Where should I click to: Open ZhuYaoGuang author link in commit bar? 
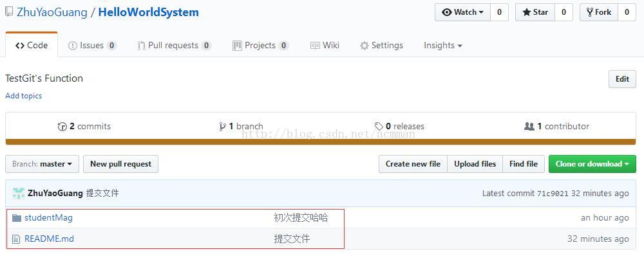pyautogui.click(x=55, y=194)
